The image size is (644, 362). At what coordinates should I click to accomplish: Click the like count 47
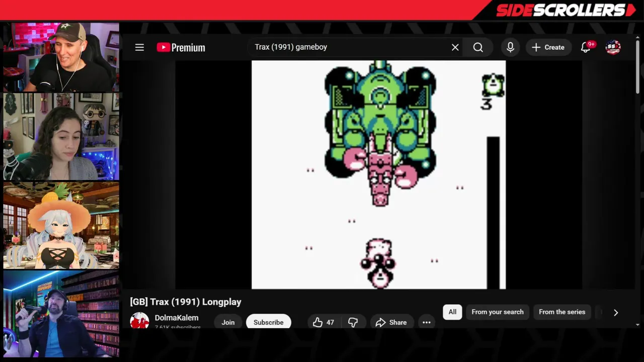click(x=330, y=322)
